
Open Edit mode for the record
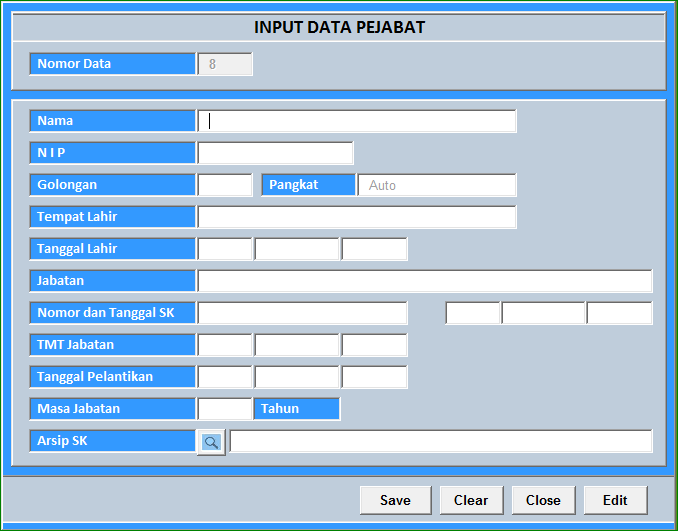coord(615,500)
